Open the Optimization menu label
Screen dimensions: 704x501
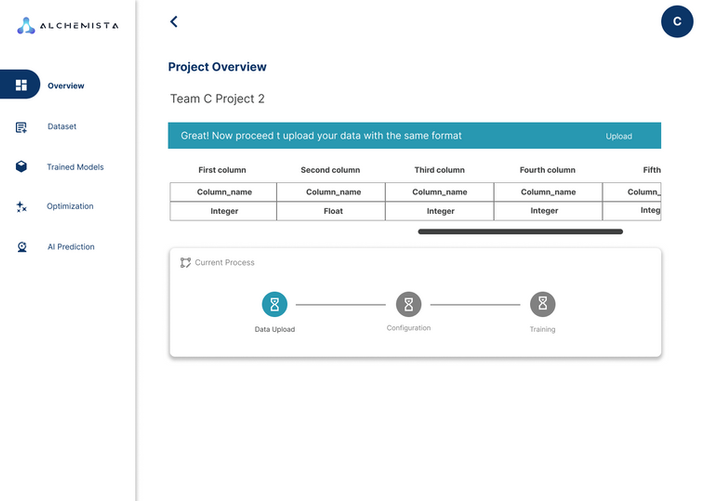click(70, 207)
